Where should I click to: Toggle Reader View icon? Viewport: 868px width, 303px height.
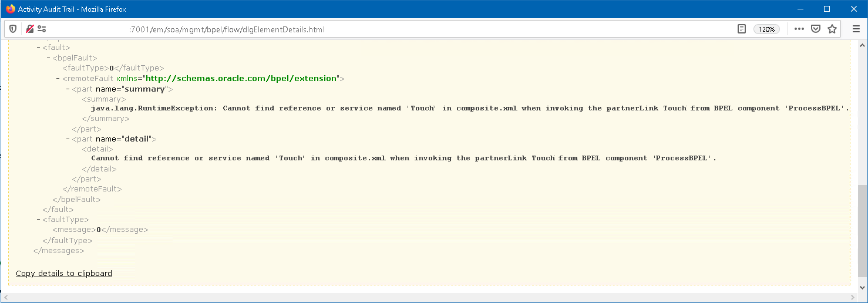[742, 29]
